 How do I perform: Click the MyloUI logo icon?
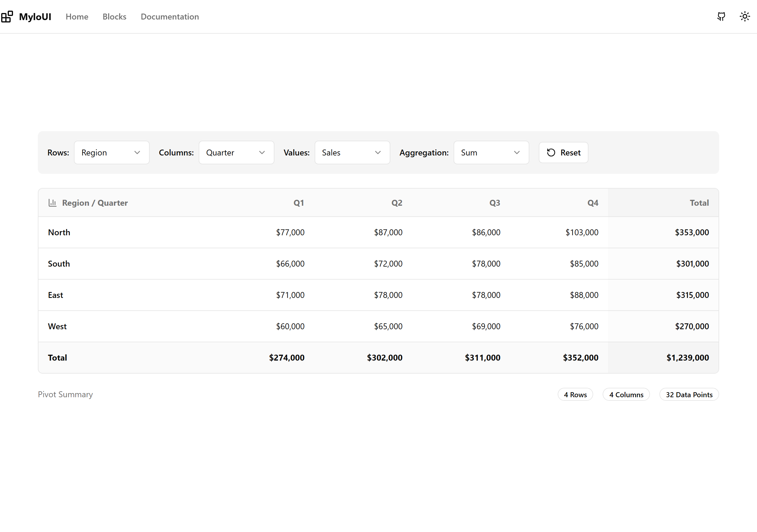[7, 17]
